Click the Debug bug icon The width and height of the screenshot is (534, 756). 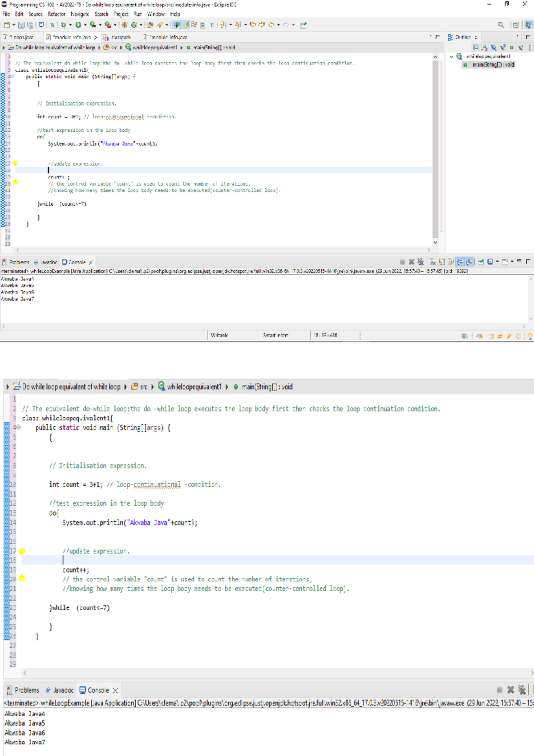[x=63, y=25]
